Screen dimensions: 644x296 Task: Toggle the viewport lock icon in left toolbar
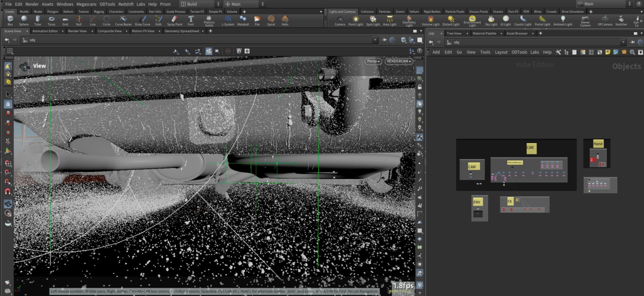tap(8, 104)
